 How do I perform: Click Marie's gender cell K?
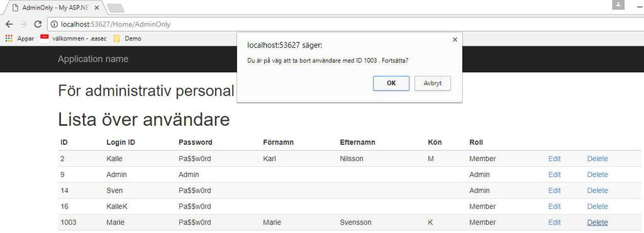[430, 222]
